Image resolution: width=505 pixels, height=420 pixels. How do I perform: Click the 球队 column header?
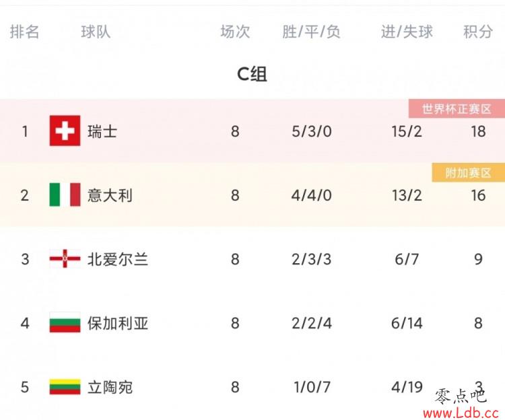96,32
